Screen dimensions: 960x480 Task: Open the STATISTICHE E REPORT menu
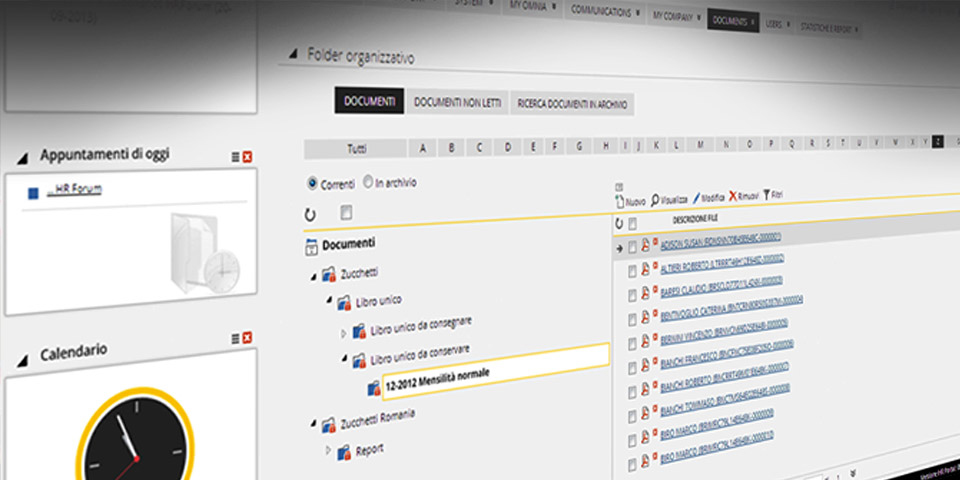pos(828,28)
